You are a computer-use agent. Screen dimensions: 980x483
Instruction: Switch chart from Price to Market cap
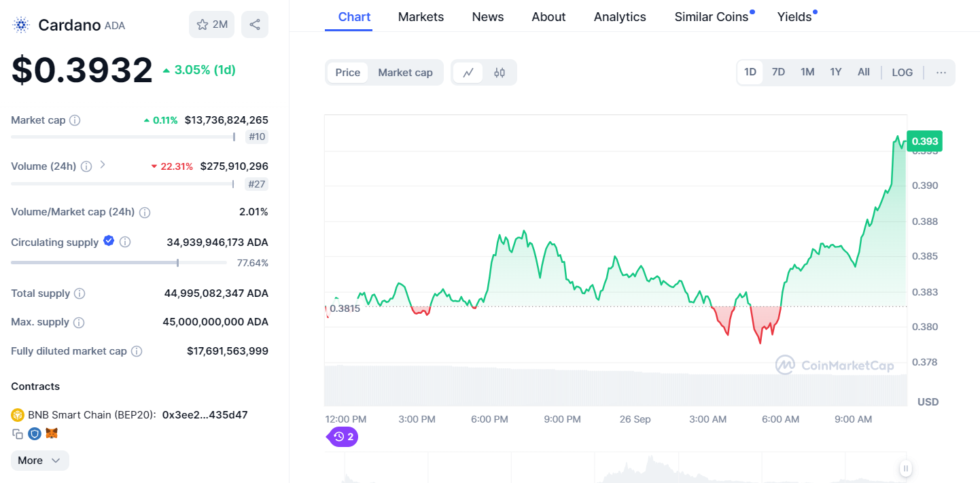(405, 72)
